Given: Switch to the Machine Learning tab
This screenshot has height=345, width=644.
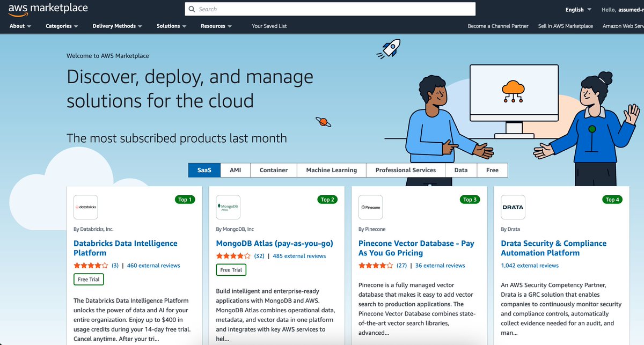Looking at the screenshot, I should [x=332, y=170].
